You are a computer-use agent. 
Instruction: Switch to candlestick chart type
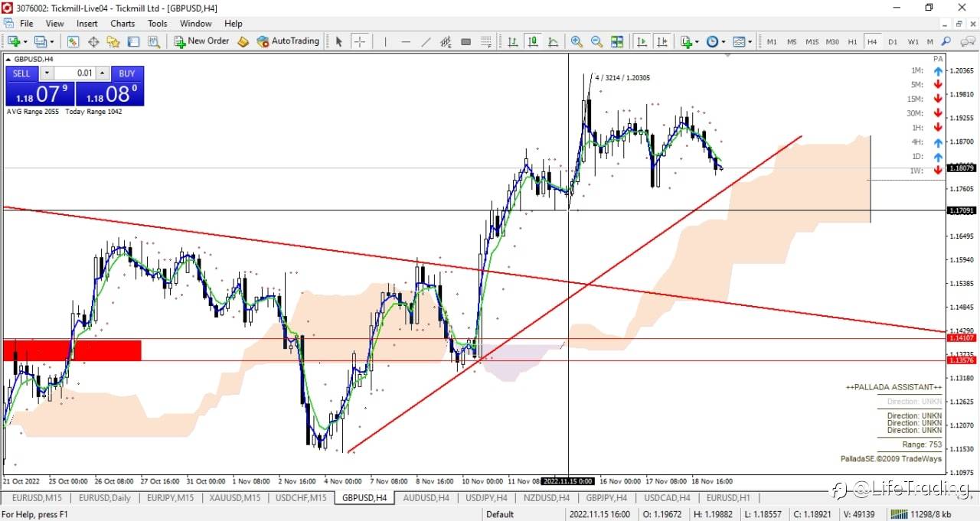(533, 41)
